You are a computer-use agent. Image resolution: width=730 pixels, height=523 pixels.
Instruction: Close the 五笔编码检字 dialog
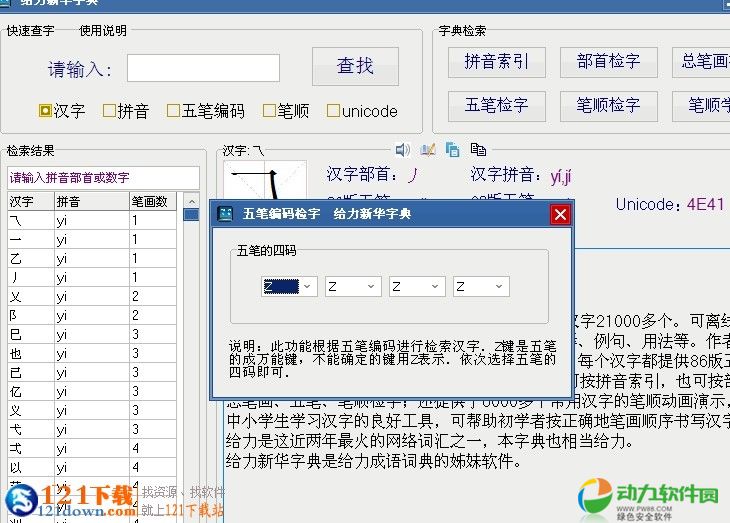coord(560,214)
